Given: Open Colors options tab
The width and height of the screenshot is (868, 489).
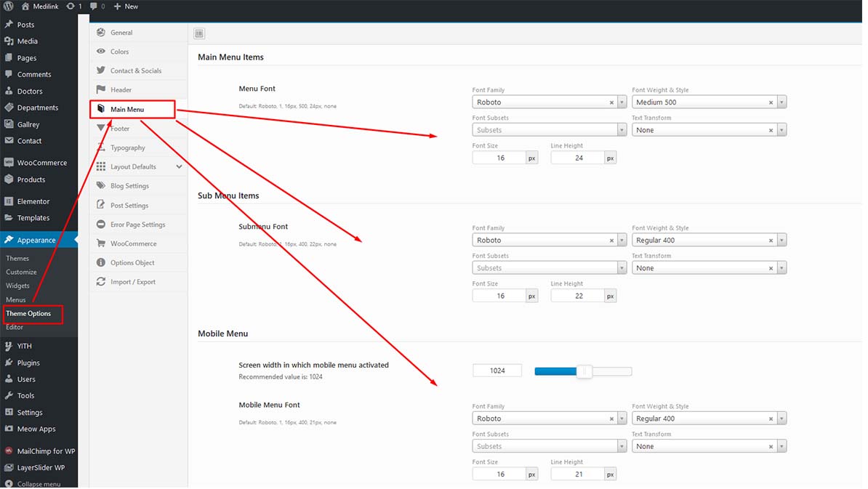Looking at the screenshot, I should tap(138, 52).
